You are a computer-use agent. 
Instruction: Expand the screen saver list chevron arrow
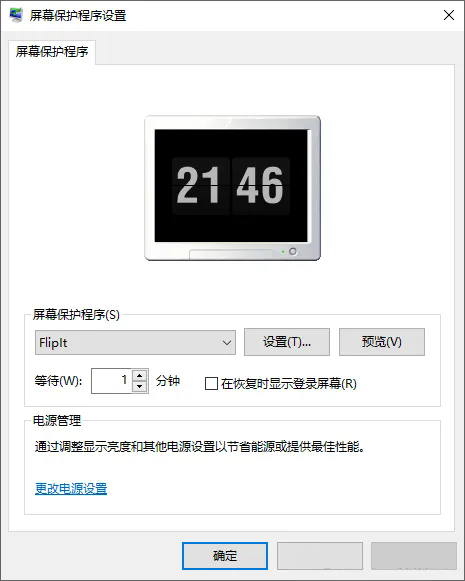(x=227, y=343)
